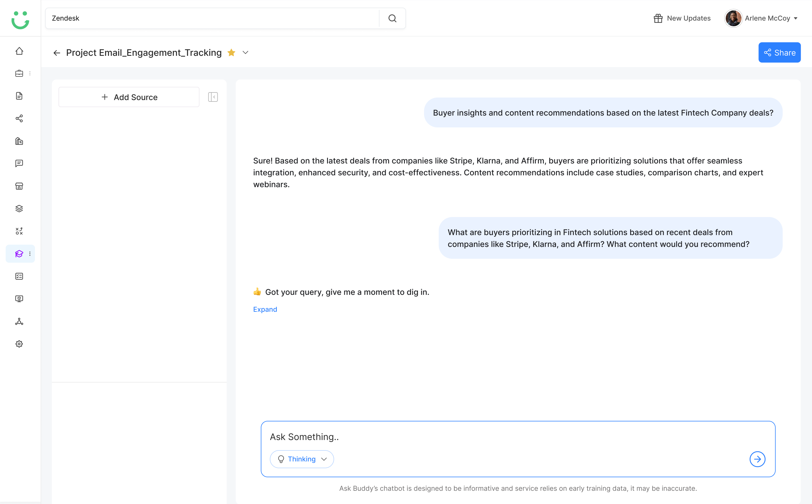Expand the Arlene McCoy account dropdown arrow
The width and height of the screenshot is (812, 504).
coord(796,18)
